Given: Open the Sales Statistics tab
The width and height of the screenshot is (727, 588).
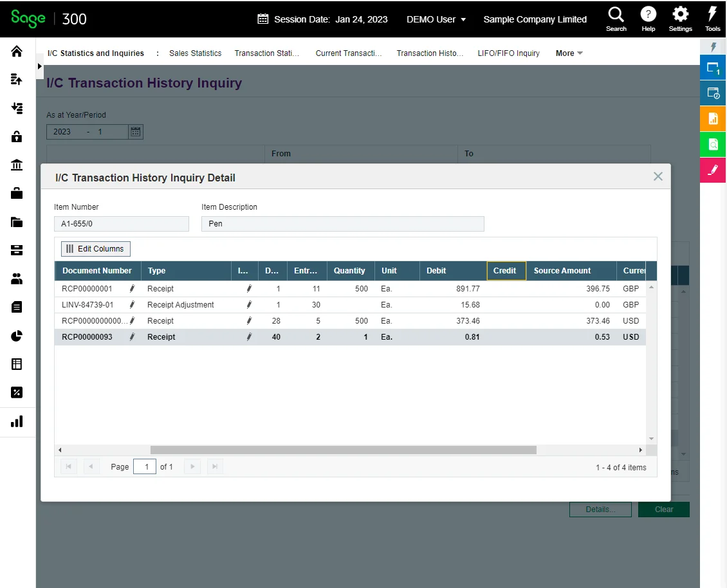Looking at the screenshot, I should coord(195,53).
